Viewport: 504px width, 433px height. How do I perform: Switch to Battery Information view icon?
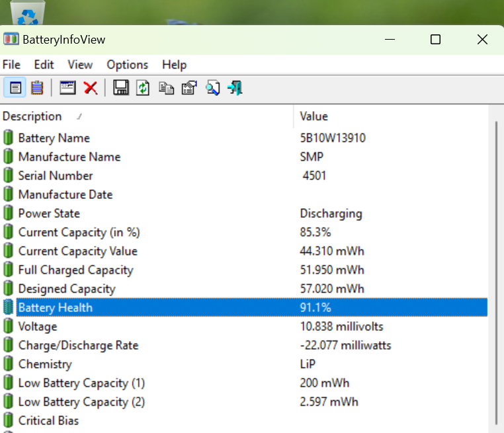15,88
